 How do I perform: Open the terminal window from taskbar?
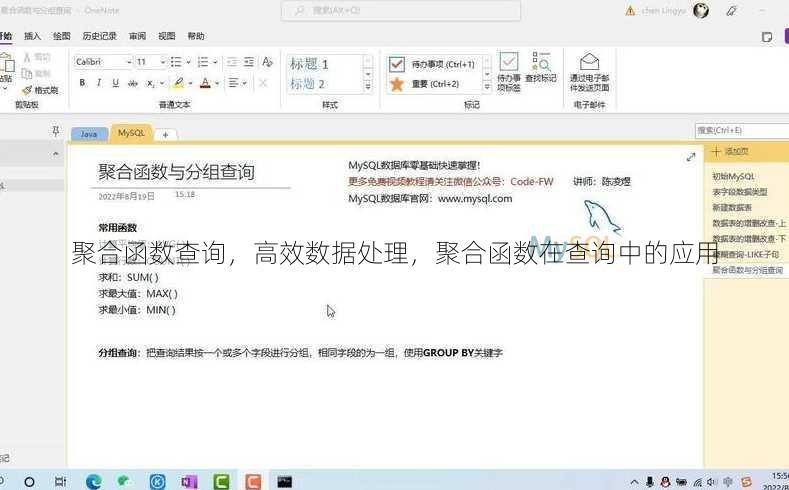pos(285,481)
